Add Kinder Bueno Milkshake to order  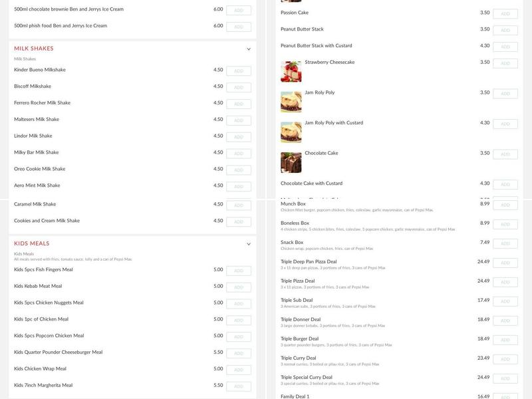click(x=239, y=71)
